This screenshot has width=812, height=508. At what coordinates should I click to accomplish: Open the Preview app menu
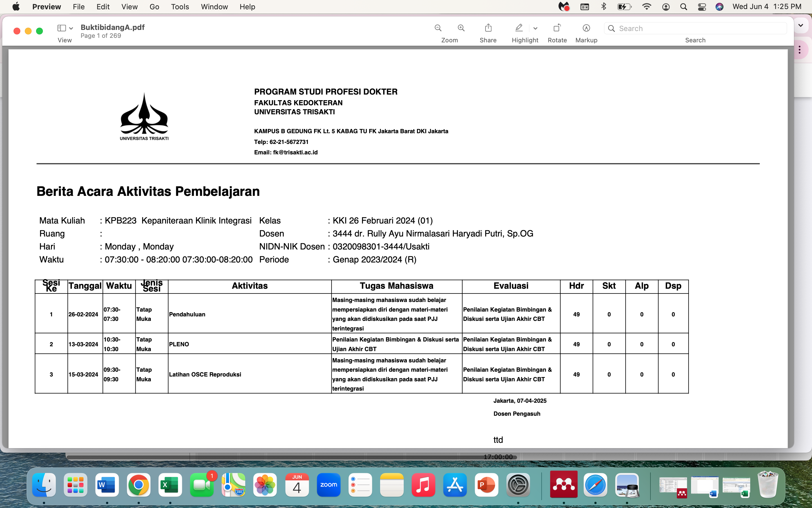[x=47, y=7]
